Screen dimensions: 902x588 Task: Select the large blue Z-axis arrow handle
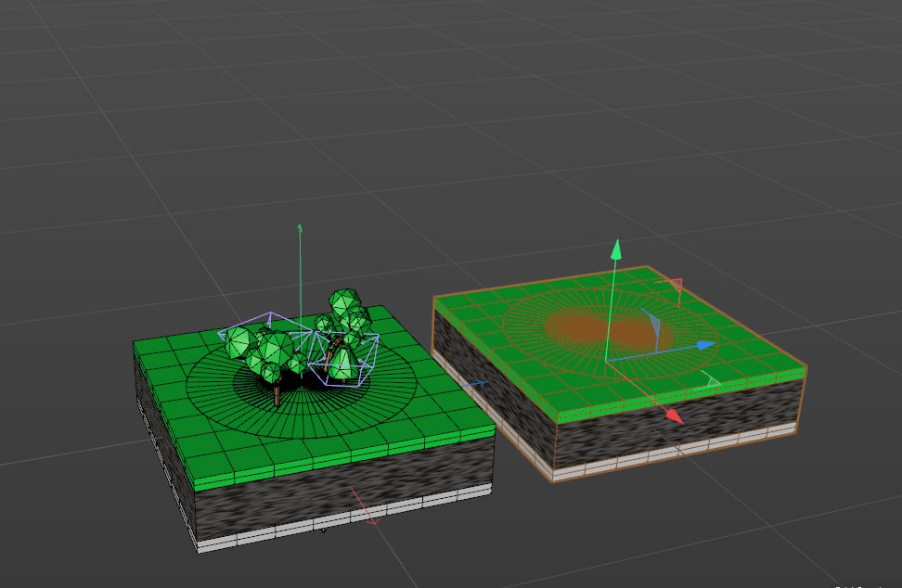coord(706,345)
